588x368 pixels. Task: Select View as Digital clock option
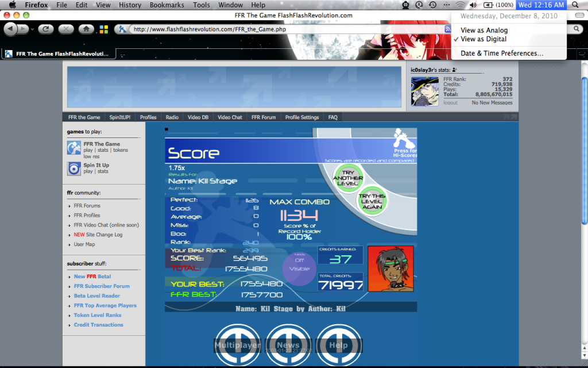click(483, 39)
